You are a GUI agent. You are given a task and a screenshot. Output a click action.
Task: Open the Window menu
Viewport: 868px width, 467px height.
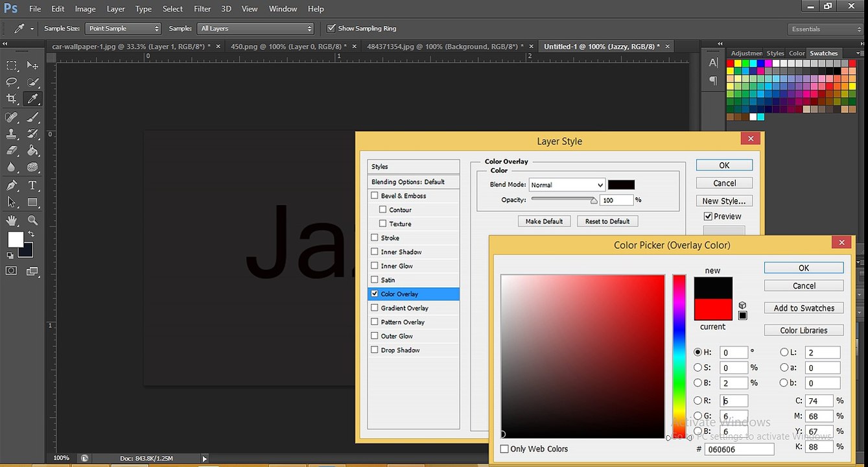pos(283,9)
